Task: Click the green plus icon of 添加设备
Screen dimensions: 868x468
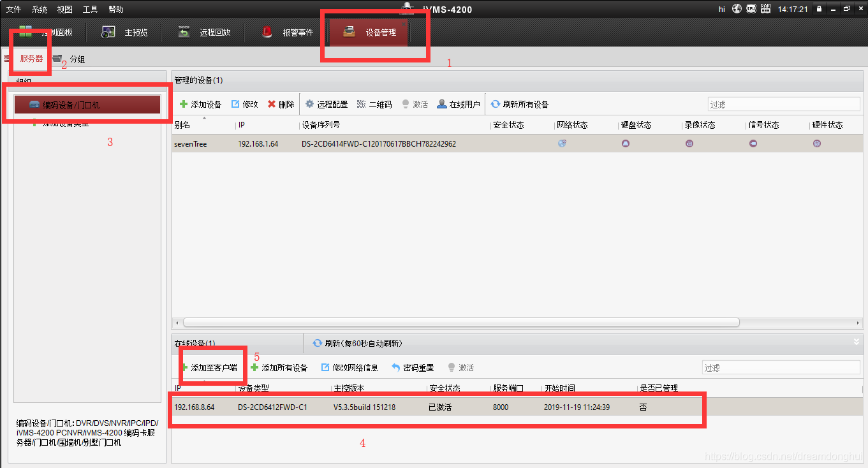Action: pyautogui.click(x=184, y=104)
